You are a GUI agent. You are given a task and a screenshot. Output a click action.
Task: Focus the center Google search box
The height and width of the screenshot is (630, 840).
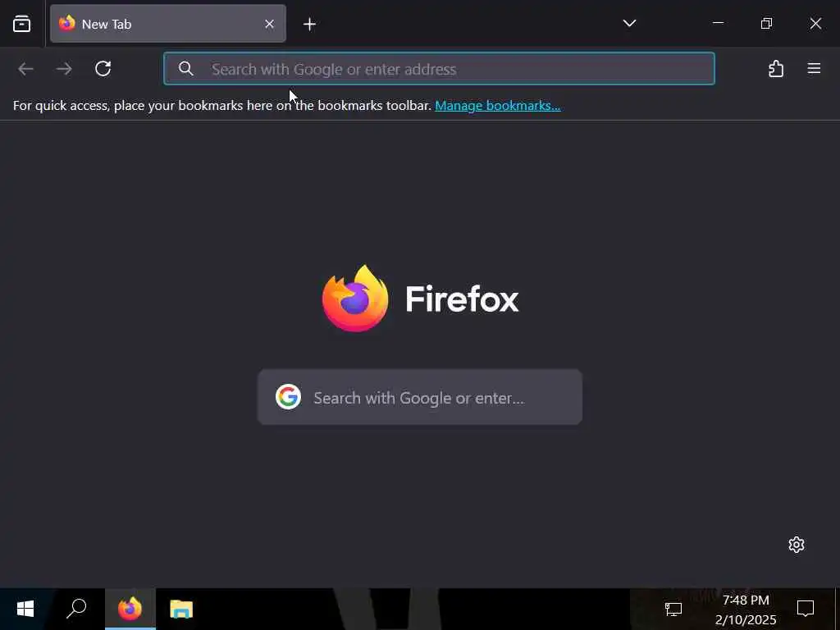coord(420,397)
